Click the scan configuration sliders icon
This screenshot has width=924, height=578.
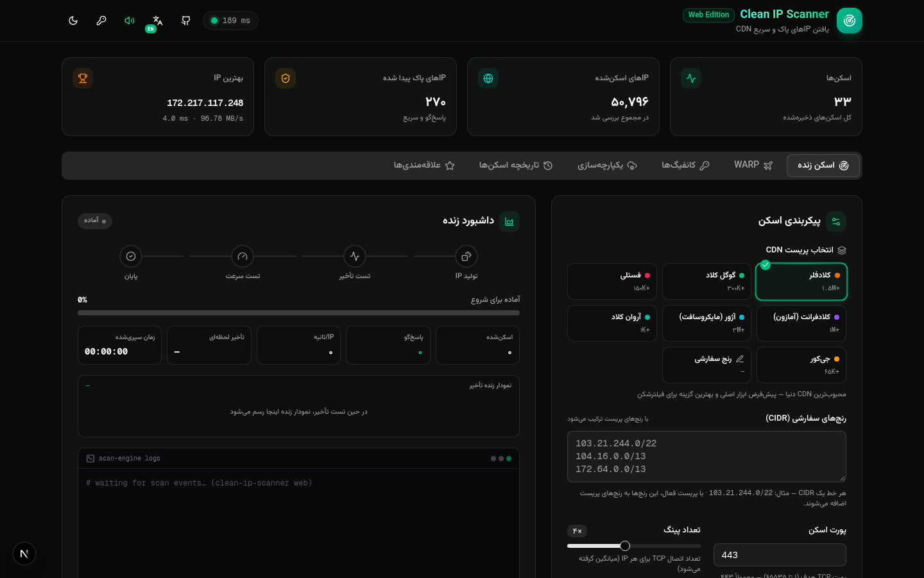pos(836,222)
